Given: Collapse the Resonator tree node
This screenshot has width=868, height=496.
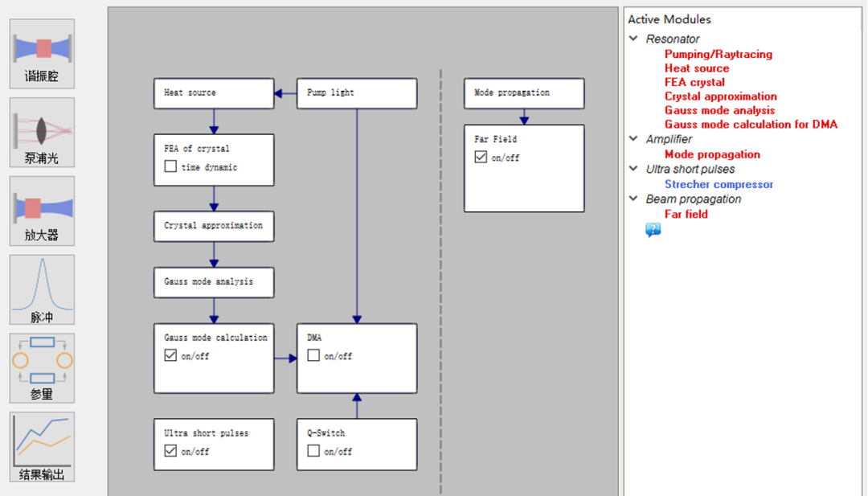Looking at the screenshot, I should click(633, 39).
